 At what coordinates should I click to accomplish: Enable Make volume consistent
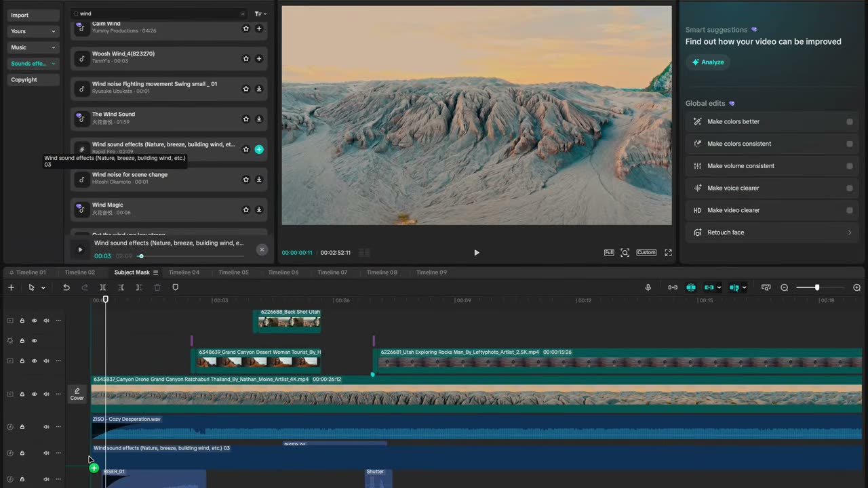[x=849, y=166]
